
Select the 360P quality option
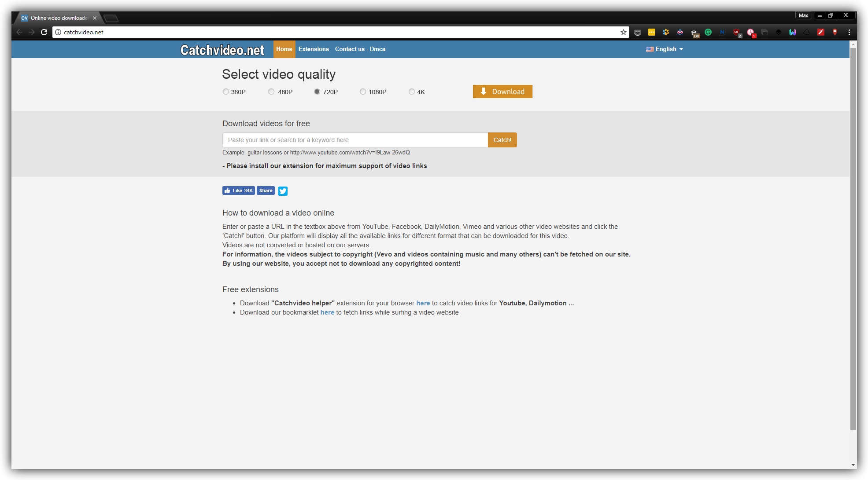coord(226,92)
